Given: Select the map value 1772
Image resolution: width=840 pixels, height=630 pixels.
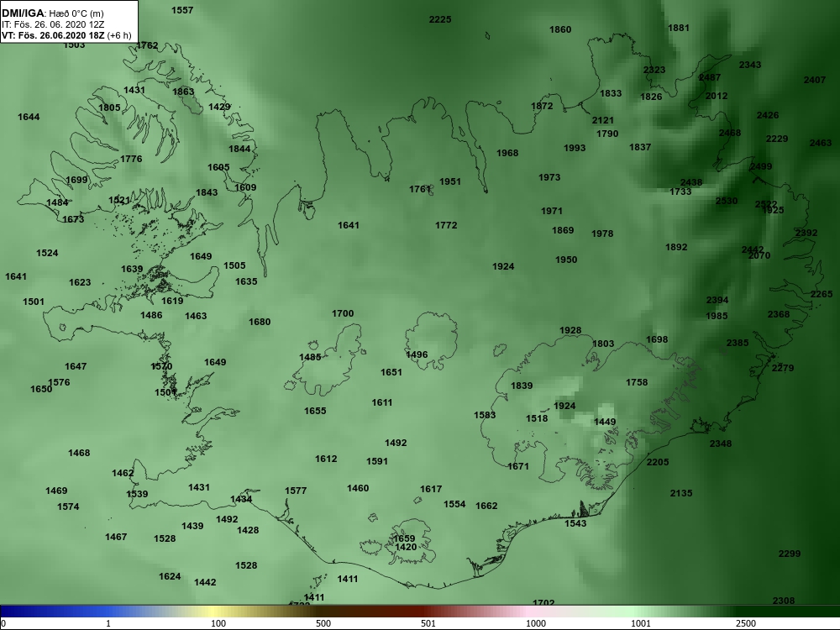Looking at the screenshot, I should 446,225.
